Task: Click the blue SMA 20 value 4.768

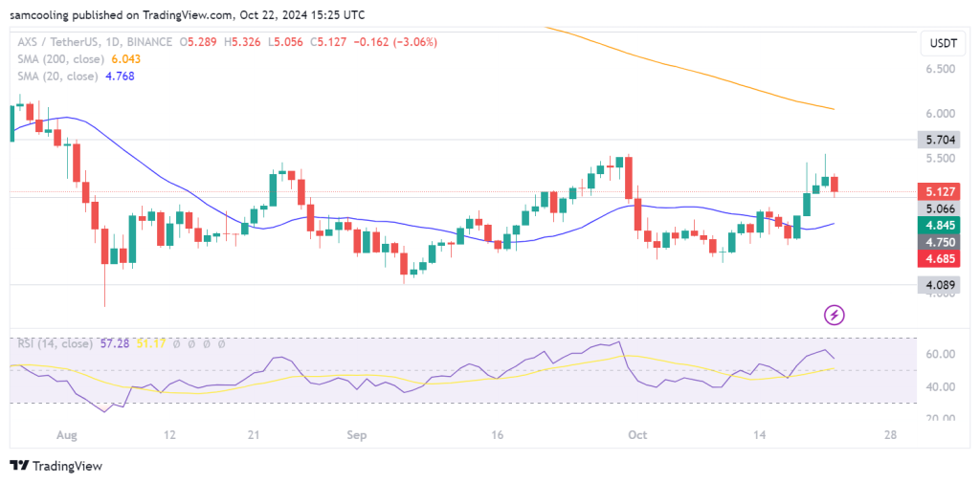Action: click(127, 76)
